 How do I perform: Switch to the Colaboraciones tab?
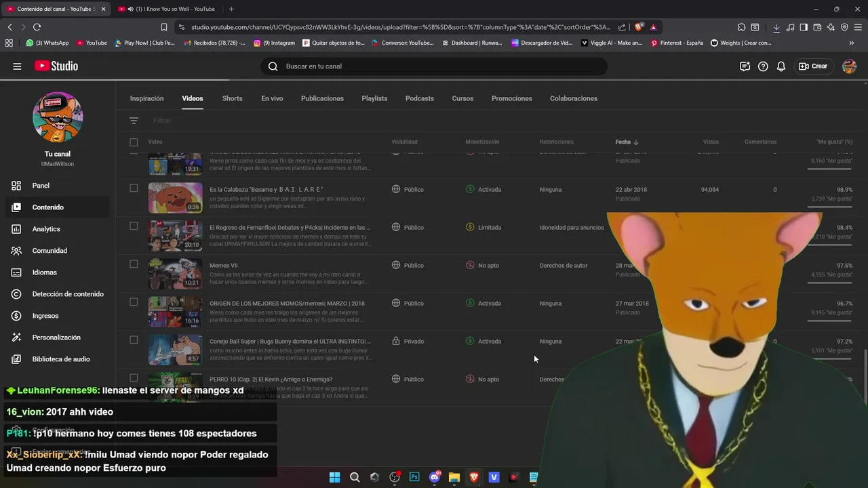tap(574, 98)
